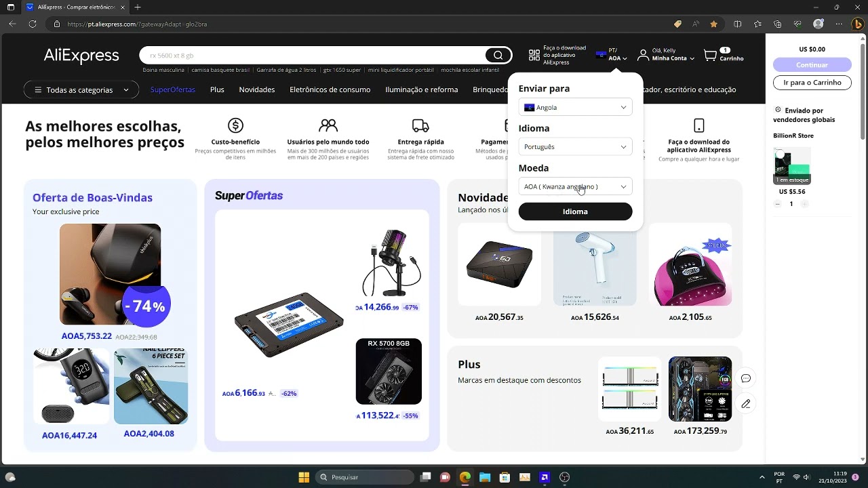The width and height of the screenshot is (868, 488).
Task: Open the Idioma Português dropdown
Action: (x=575, y=146)
